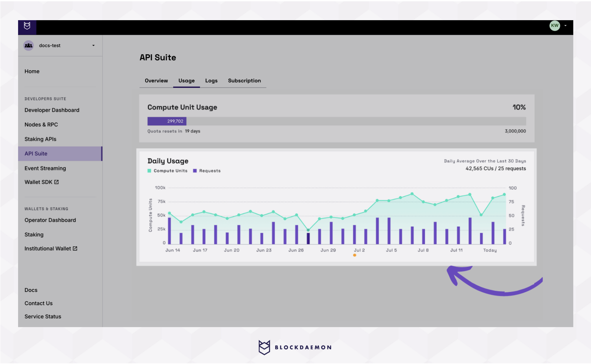Click the highlighted dark bar at Jun 27
The height and width of the screenshot is (364, 591).
click(308, 238)
